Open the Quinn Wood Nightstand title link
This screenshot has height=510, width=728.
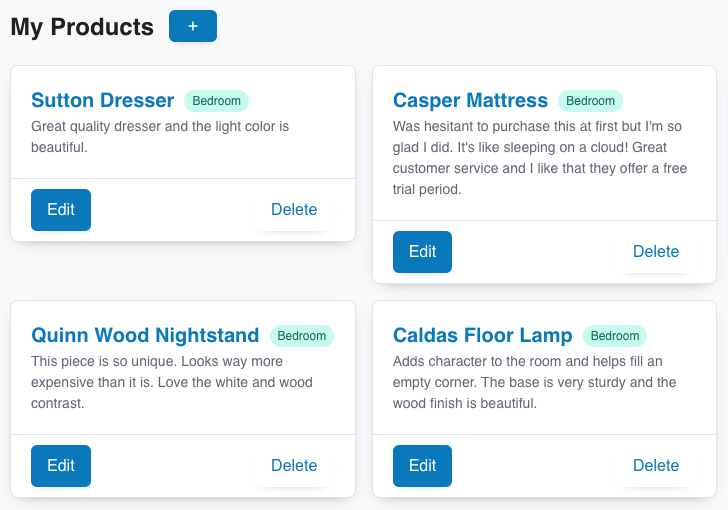pyautogui.click(x=145, y=335)
